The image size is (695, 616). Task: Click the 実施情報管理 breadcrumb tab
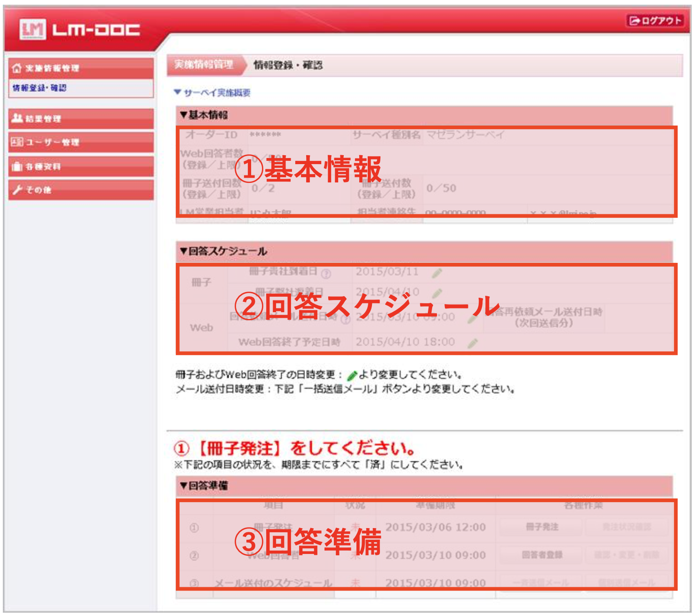click(204, 65)
